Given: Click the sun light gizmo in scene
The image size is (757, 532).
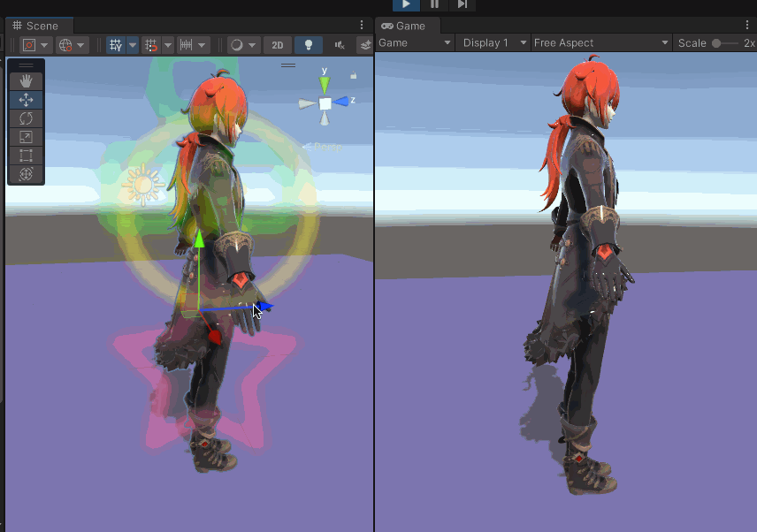Looking at the screenshot, I should (142, 186).
